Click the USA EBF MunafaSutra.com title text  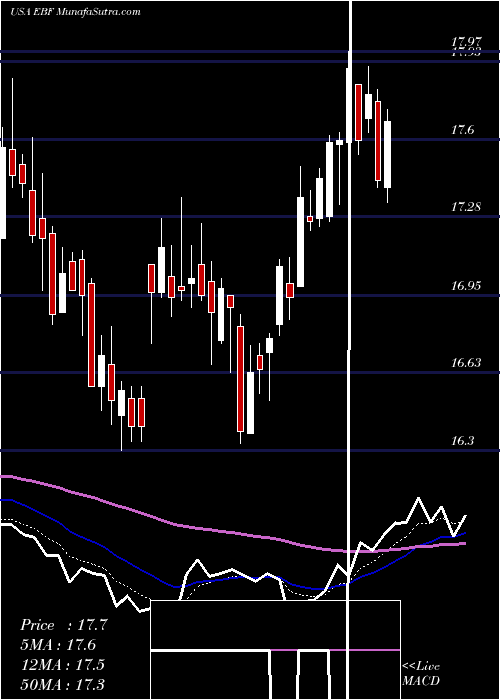[75, 12]
